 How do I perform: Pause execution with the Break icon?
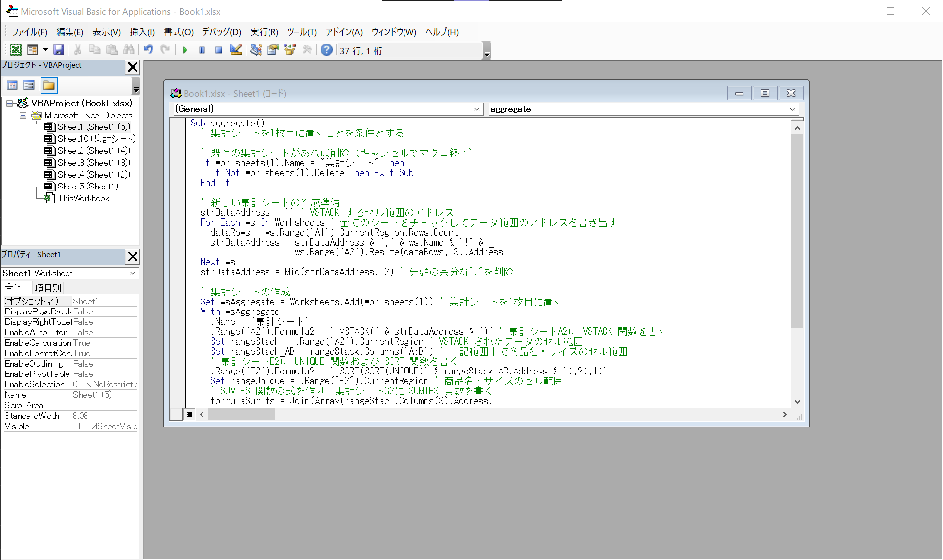pyautogui.click(x=202, y=50)
